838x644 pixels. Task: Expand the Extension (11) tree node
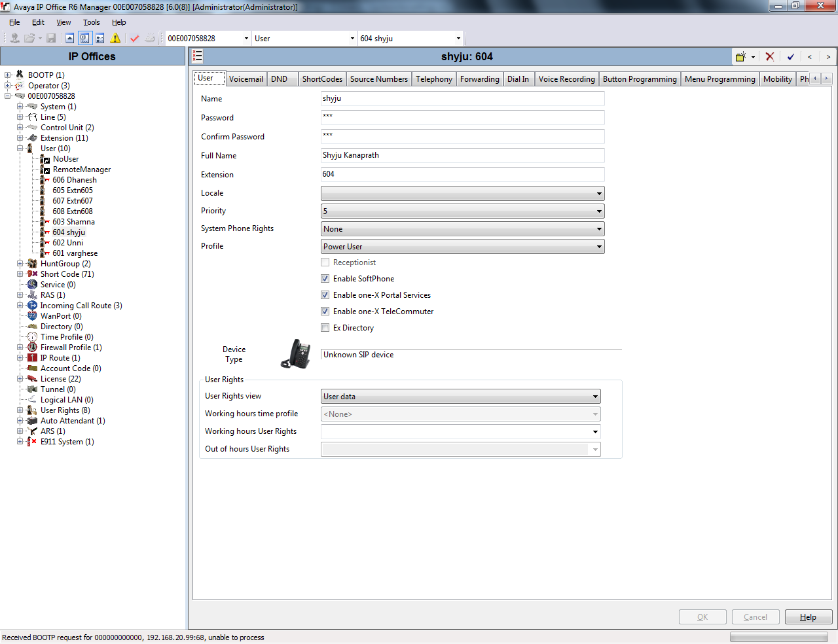coord(20,138)
